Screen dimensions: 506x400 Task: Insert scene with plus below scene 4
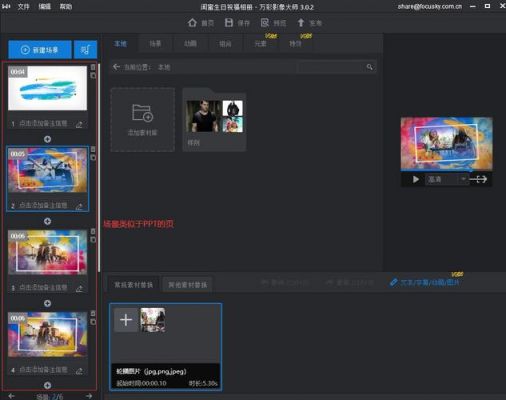(x=47, y=385)
